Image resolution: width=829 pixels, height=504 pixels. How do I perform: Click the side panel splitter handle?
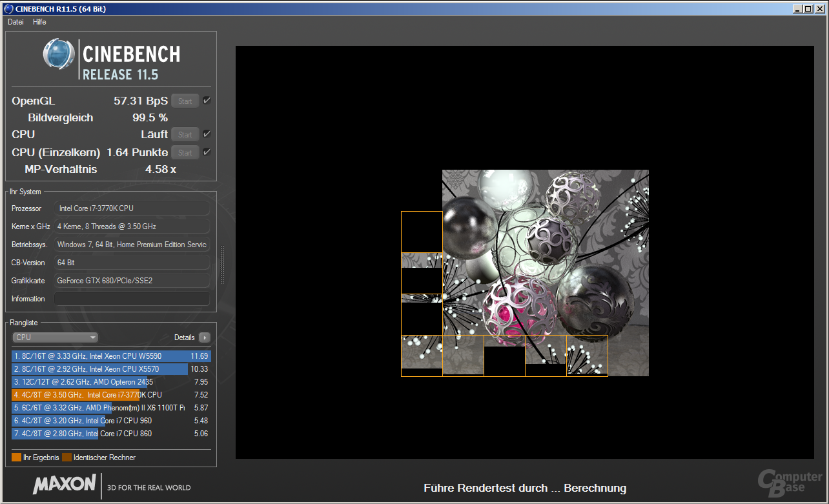coord(223,265)
